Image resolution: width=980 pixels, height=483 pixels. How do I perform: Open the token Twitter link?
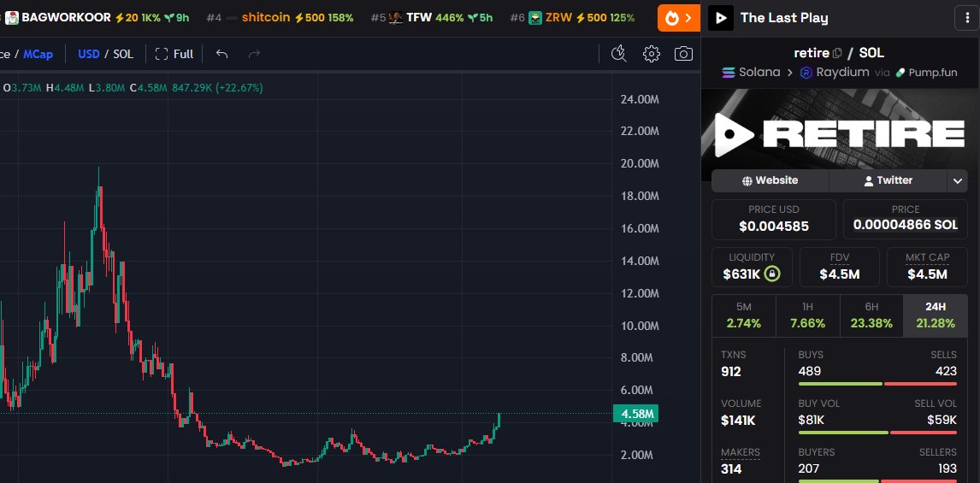[888, 180]
